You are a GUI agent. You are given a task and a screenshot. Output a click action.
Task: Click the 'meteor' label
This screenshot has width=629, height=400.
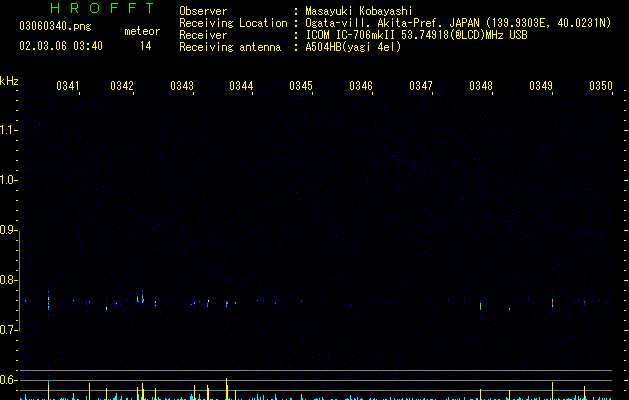tap(142, 31)
